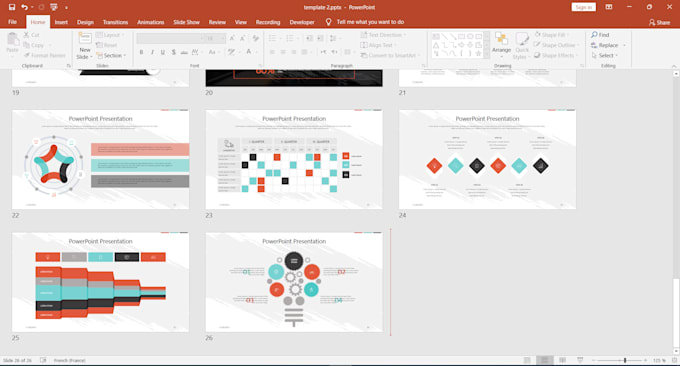Image resolution: width=680 pixels, height=366 pixels.
Task: Expand the Section dropdown
Action: pos(111,56)
